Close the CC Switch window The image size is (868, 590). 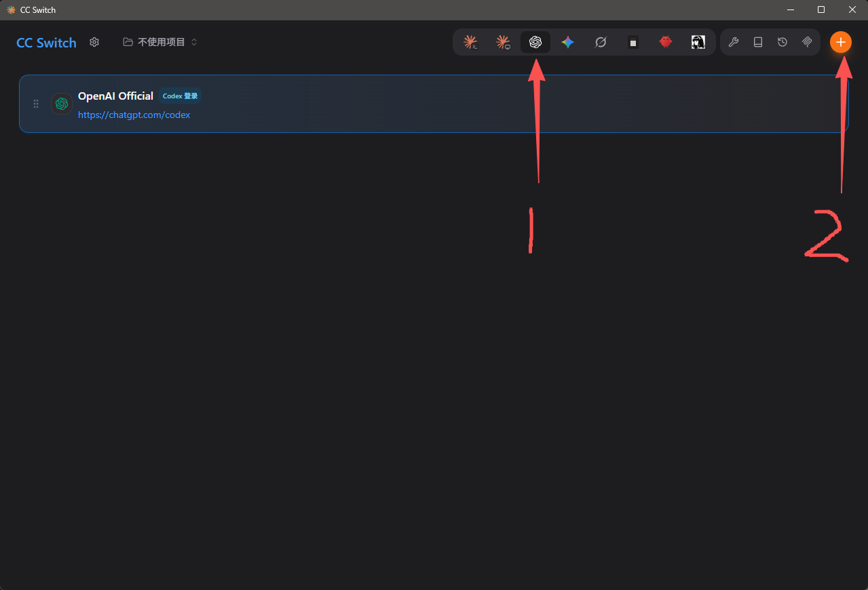coord(852,9)
